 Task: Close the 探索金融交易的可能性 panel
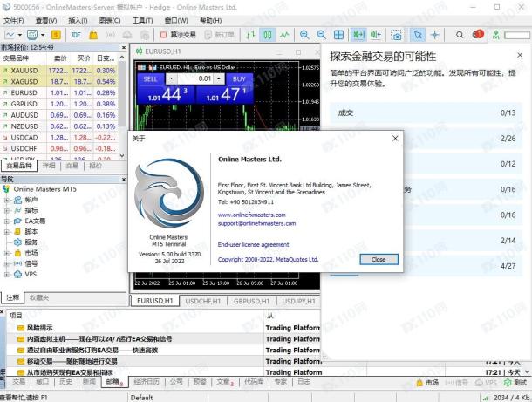[520, 55]
